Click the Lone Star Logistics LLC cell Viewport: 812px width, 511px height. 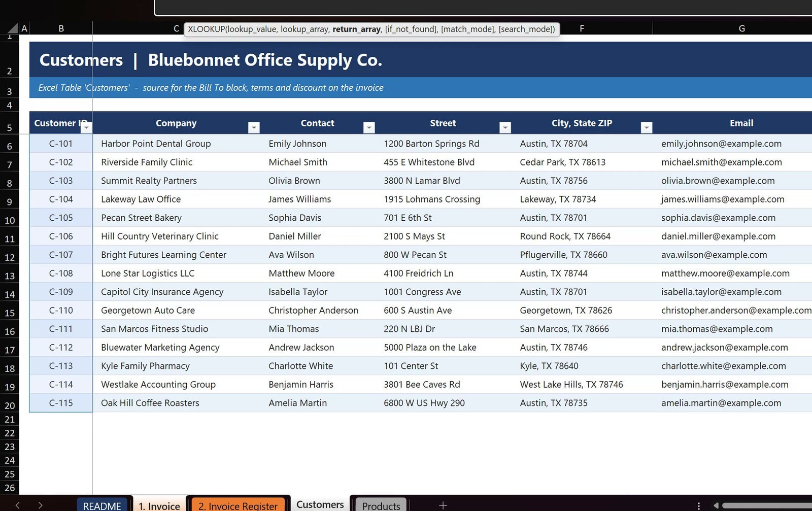(x=177, y=273)
